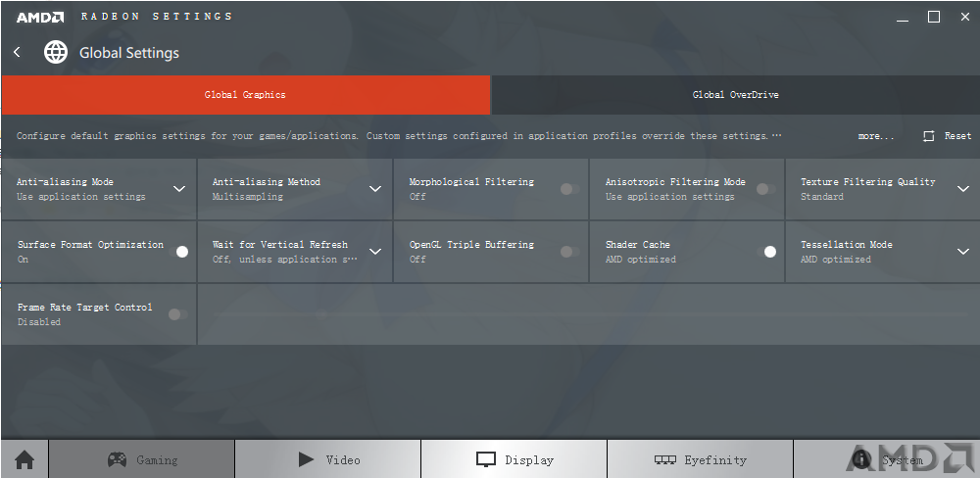
Task: Click the 'Configure default graphics settings' description
Action: [399, 135]
